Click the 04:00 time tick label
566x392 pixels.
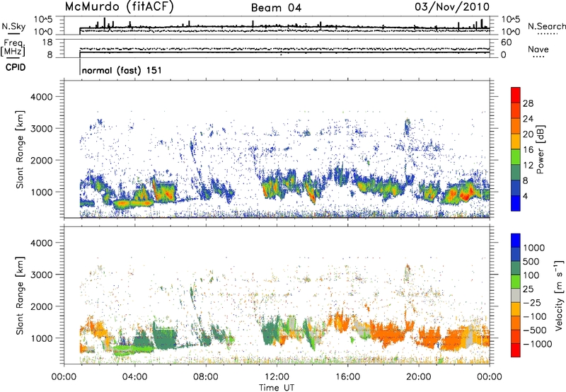[134, 377]
